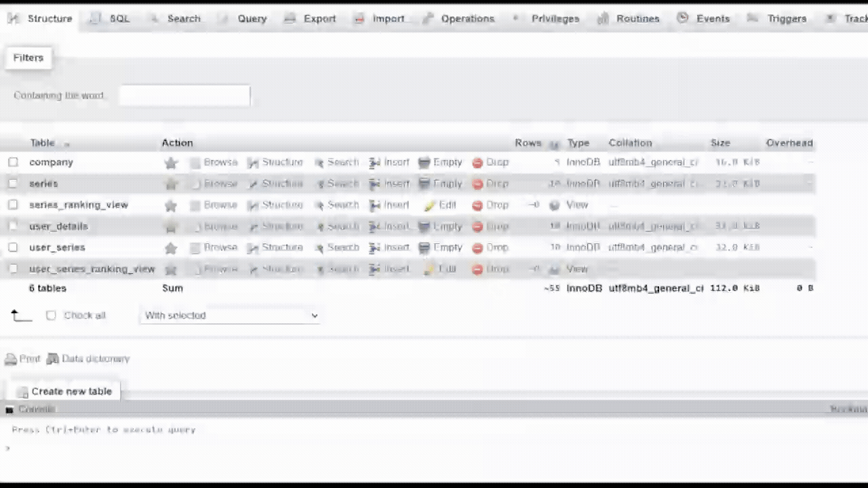Select the series_ranking_view row checkbox
The height and width of the screenshot is (488, 868).
pos(13,205)
